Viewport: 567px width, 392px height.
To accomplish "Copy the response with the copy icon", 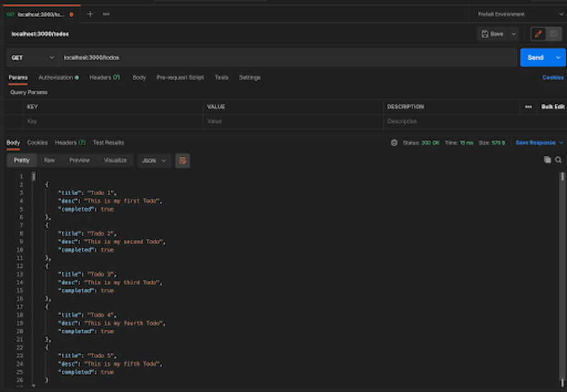I will coord(547,160).
